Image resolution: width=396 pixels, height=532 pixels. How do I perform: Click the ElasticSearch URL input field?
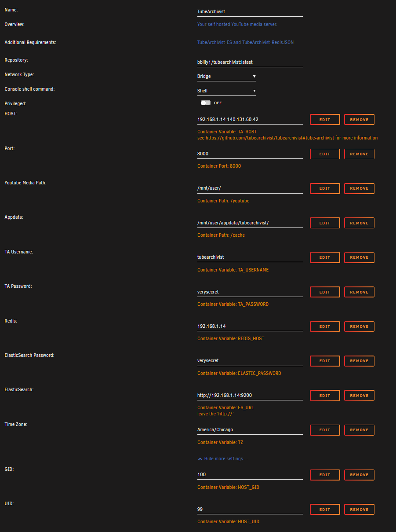pos(250,396)
